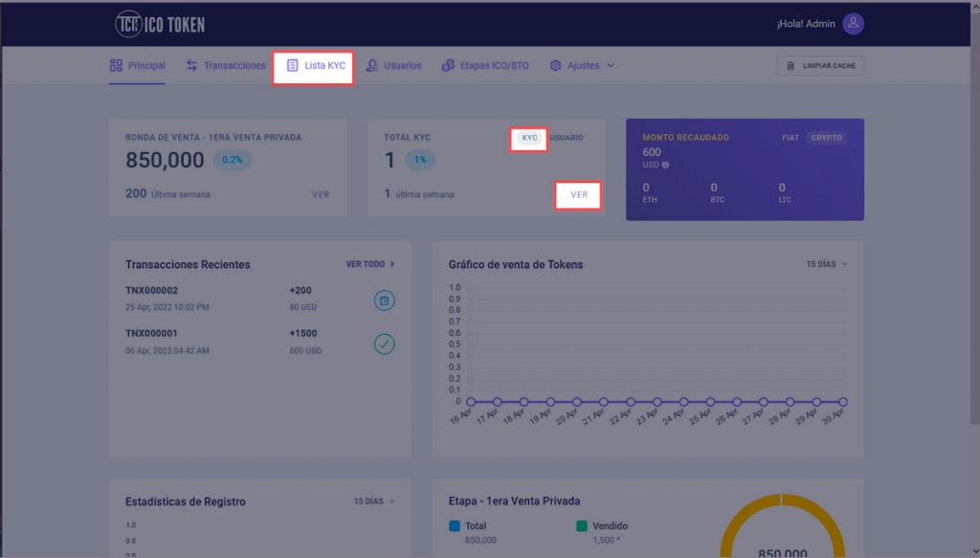Click the 23 Apr data point on chart
Image resolution: width=980 pixels, height=558 pixels.
[x=657, y=402]
